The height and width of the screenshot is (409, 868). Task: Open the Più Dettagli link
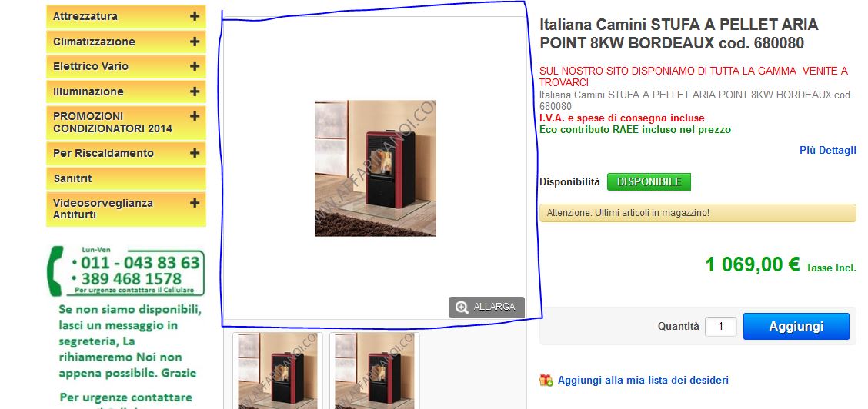tap(827, 151)
